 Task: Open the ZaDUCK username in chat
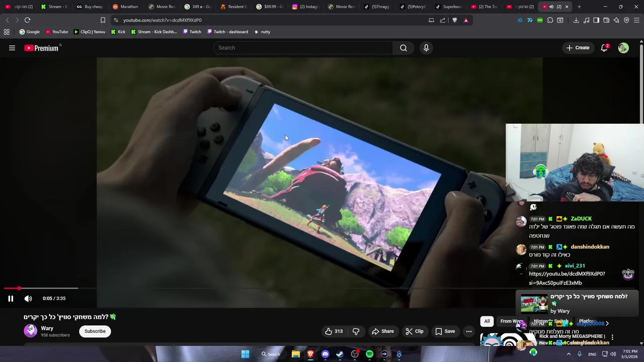pos(581,219)
